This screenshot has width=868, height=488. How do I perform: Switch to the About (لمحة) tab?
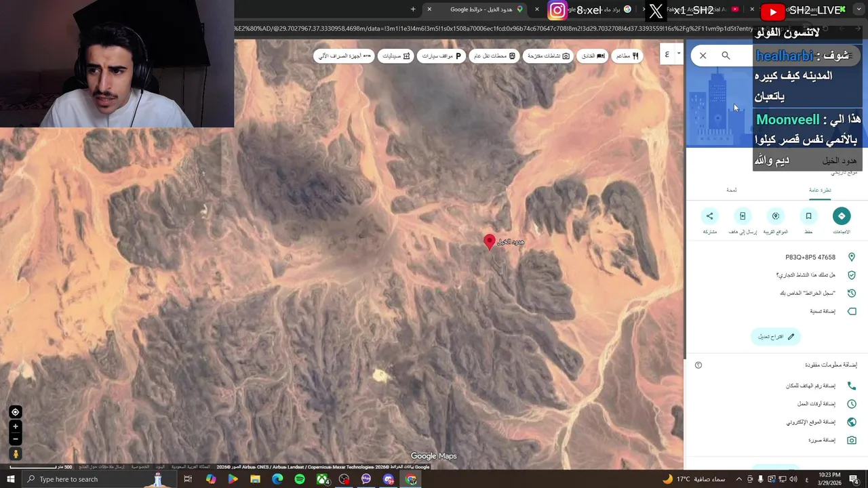pos(731,190)
